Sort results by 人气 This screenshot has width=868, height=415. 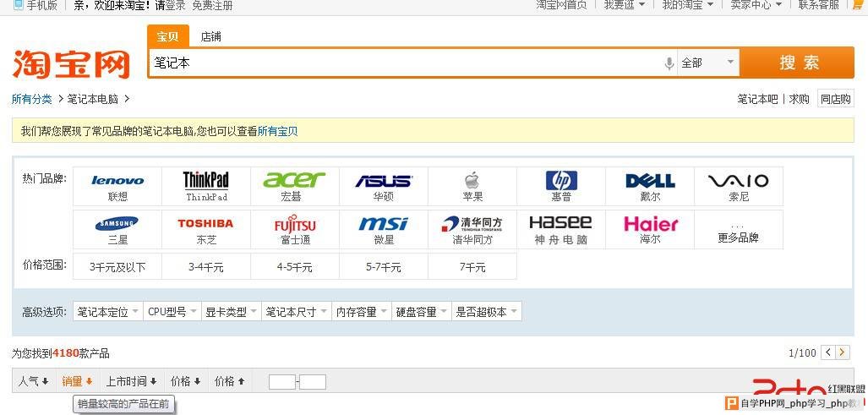pos(33,381)
